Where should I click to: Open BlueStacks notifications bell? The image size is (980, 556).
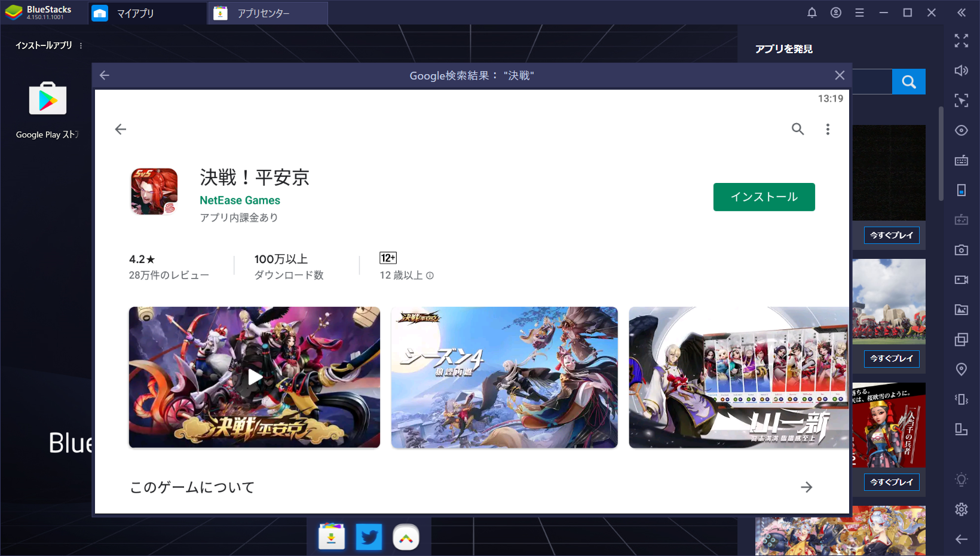point(812,13)
